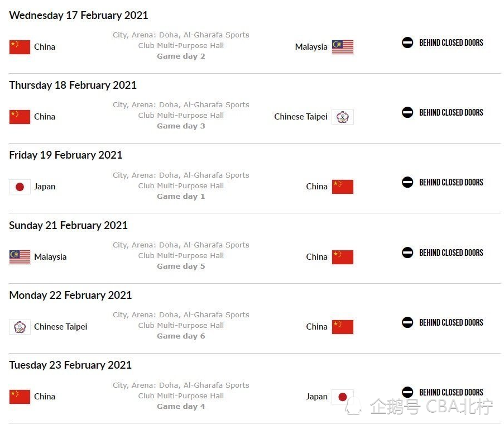Open Chinese Taipei team name on Monday match

point(60,327)
